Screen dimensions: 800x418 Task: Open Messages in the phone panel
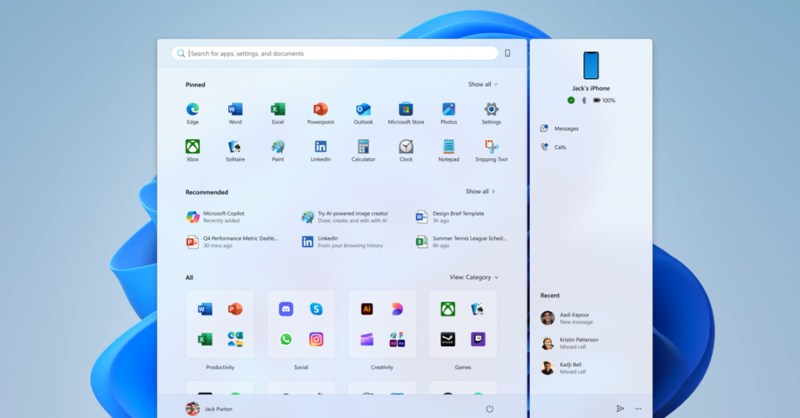click(560, 129)
